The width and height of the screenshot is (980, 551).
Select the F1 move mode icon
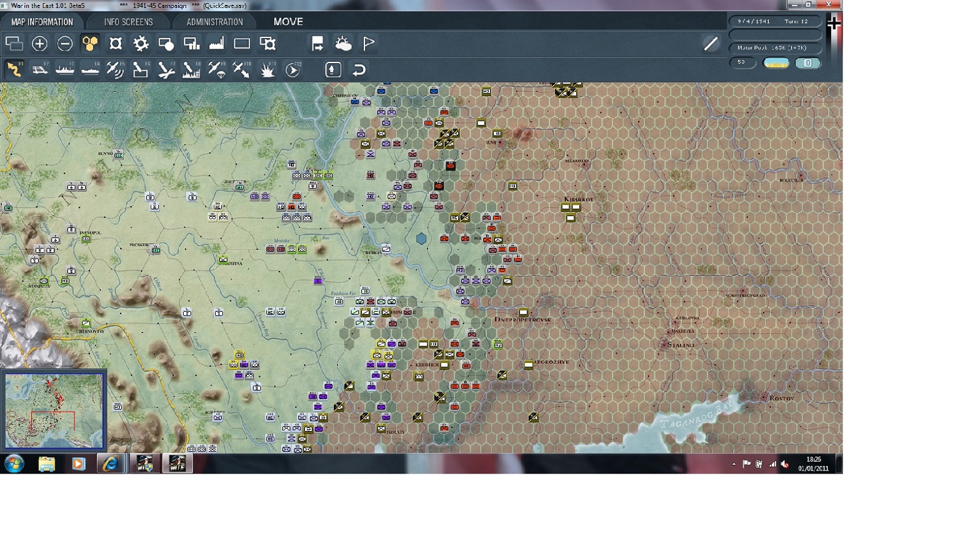14,69
